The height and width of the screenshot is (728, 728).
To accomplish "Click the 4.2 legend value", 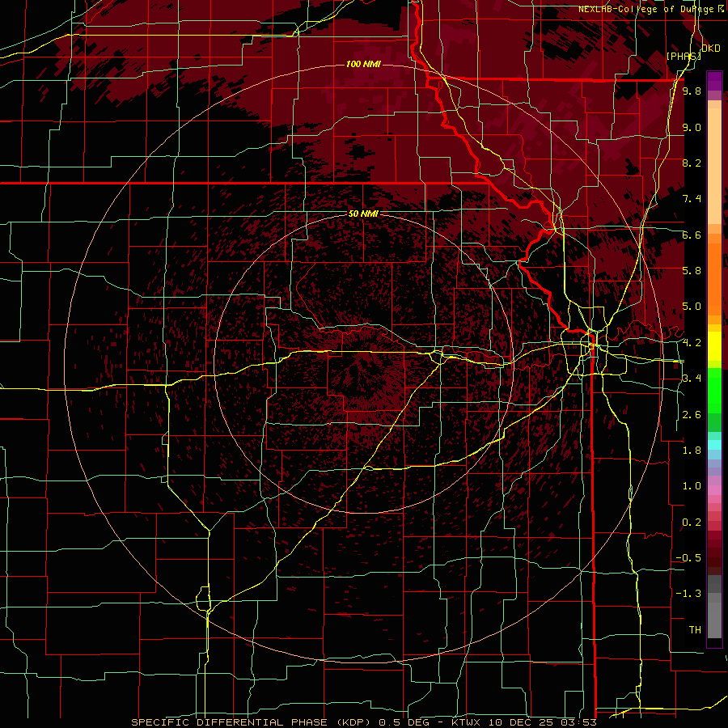I will [x=692, y=343].
